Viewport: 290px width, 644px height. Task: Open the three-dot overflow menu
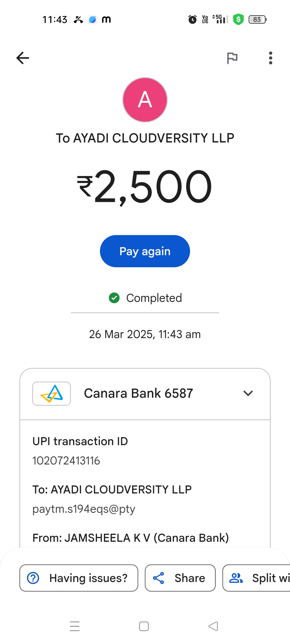click(x=270, y=58)
